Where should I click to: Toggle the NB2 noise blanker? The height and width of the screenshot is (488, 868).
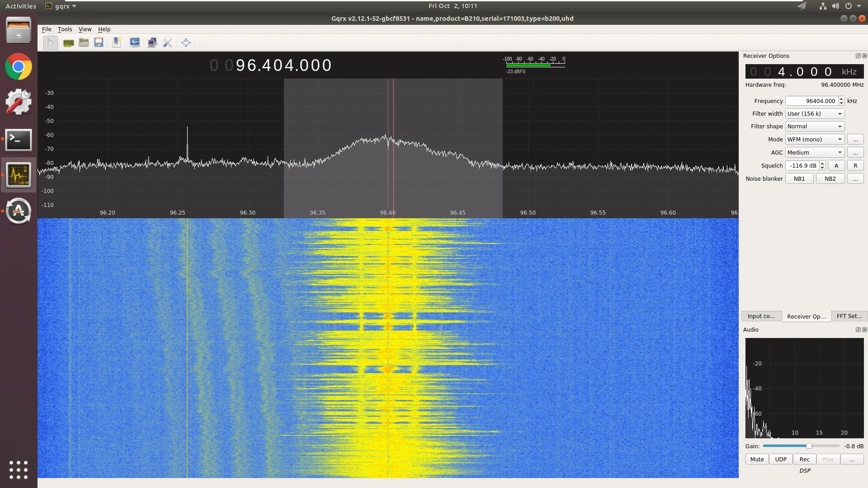(x=830, y=179)
